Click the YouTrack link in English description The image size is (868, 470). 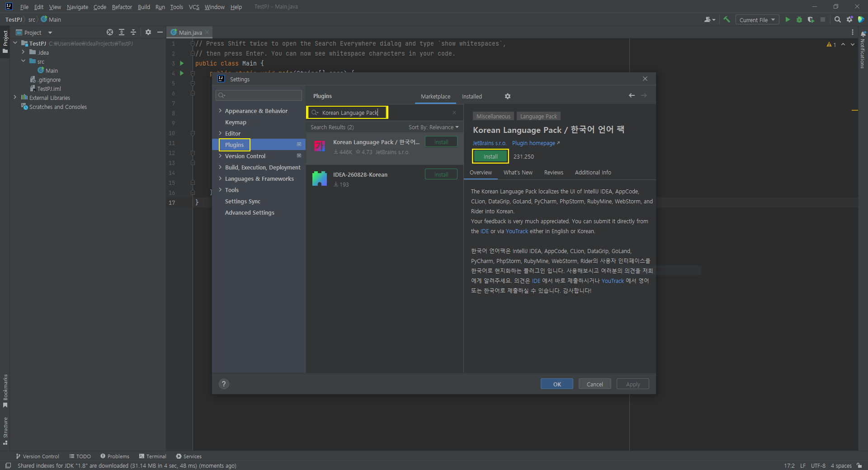click(x=517, y=231)
